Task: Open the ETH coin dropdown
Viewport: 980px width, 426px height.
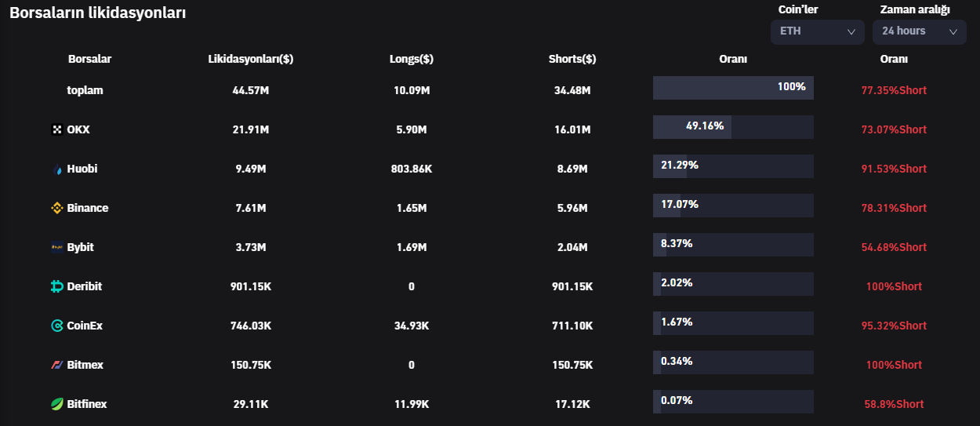Action: (817, 31)
